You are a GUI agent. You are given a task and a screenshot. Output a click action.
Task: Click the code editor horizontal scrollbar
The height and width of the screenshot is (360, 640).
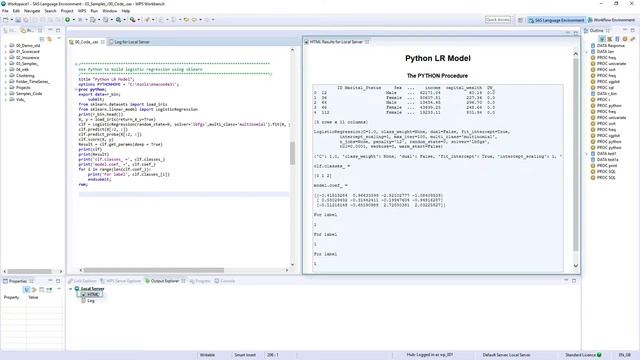[x=153, y=270]
